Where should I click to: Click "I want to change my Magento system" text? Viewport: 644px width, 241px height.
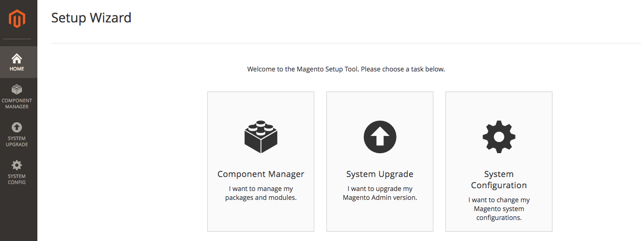(499, 209)
